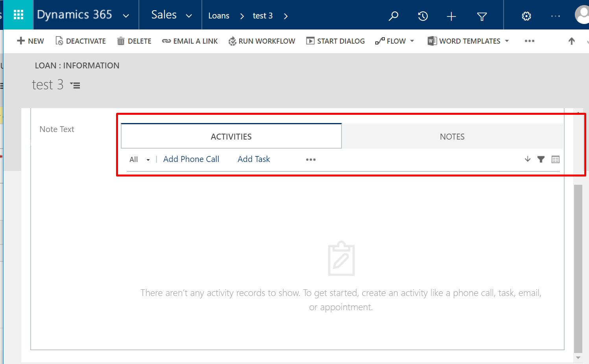Open the app launcher waffle icon

(18, 15)
